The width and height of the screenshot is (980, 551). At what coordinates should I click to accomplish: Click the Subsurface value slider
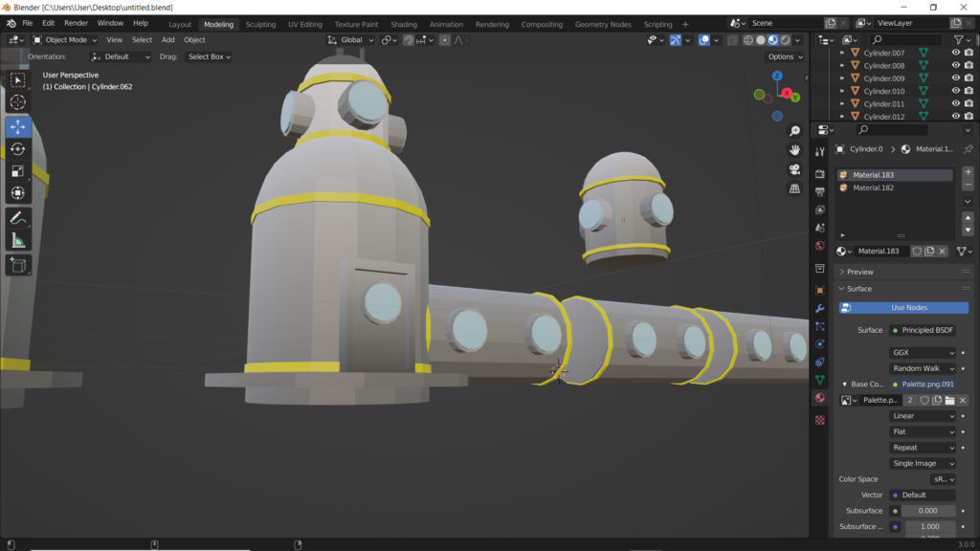927,511
